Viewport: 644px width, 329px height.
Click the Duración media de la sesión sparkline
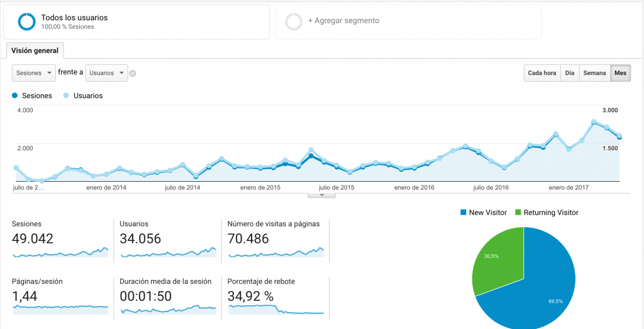pos(169,309)
